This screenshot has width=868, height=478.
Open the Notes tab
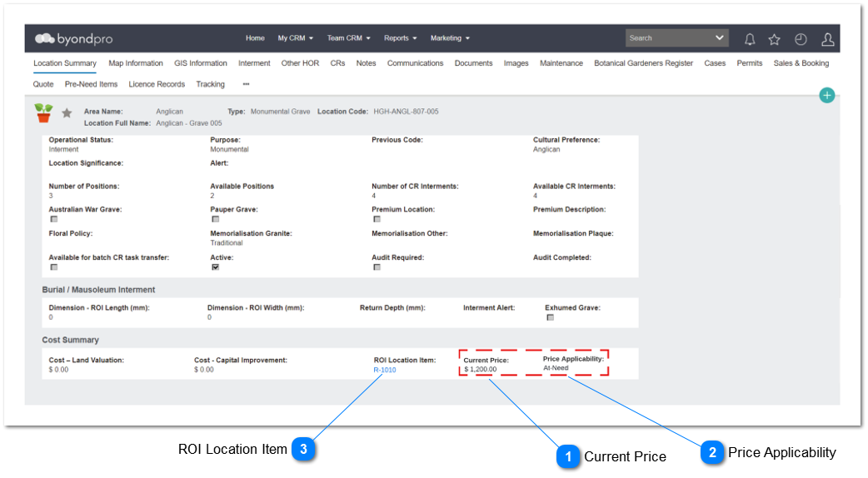coord(366,63)
